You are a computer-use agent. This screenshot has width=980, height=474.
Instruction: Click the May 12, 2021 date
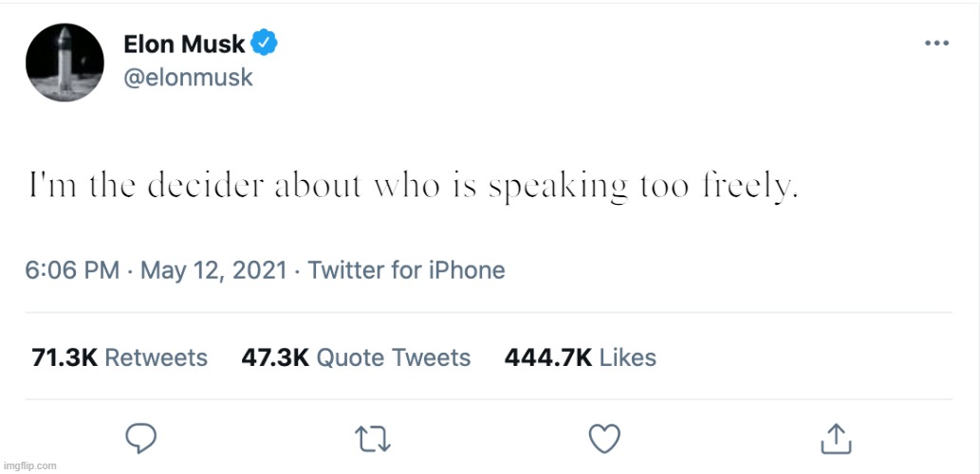click(x=213, y=270)
